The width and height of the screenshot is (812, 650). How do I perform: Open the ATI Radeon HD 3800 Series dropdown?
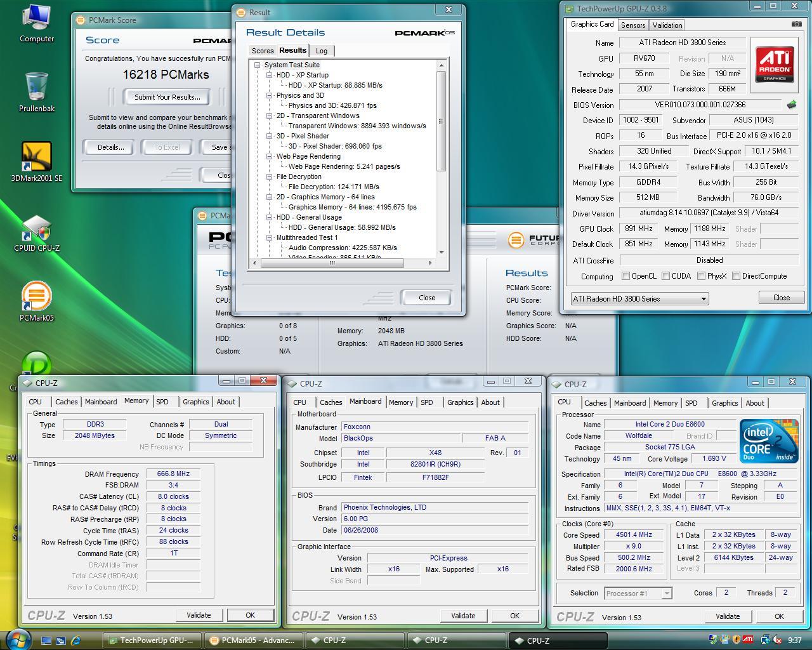point(639,298)
